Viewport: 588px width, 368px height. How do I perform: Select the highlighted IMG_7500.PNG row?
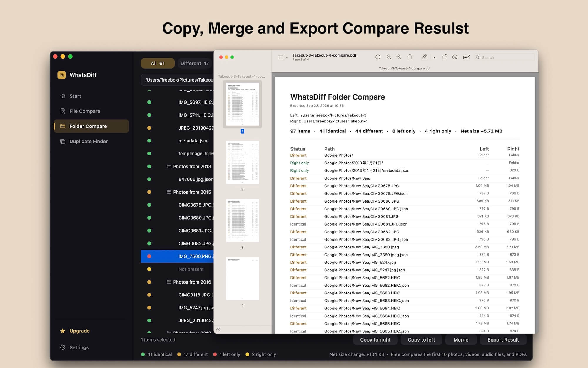[x=177, y=256]
